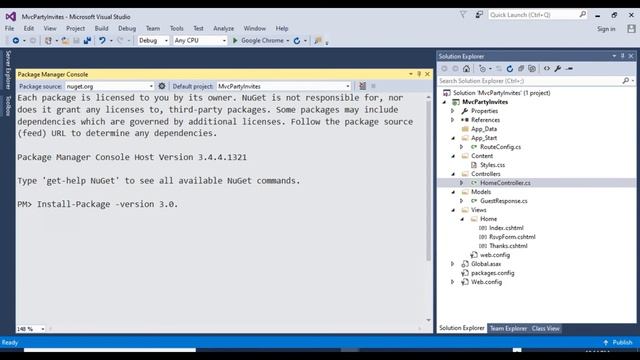Click the Open File toolbar icon
Image resolution: width=640 pixels, height=360 pixels.
click(65, 40)
